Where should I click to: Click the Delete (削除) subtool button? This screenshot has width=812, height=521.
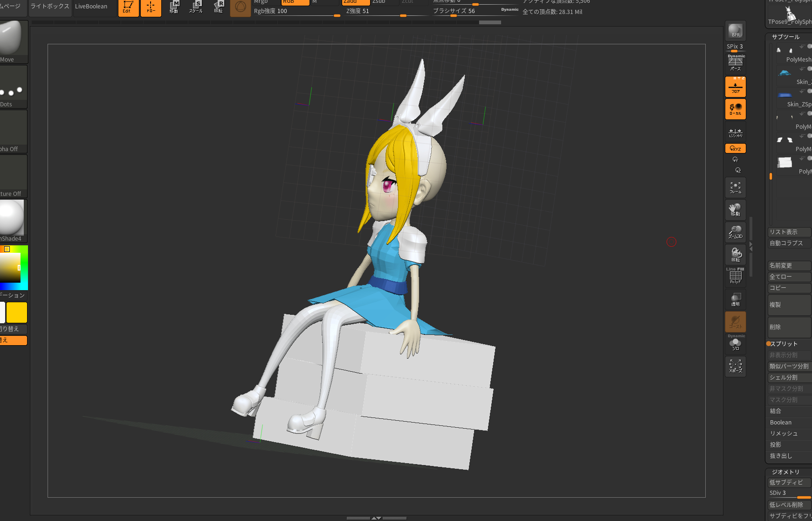[790, 327]
